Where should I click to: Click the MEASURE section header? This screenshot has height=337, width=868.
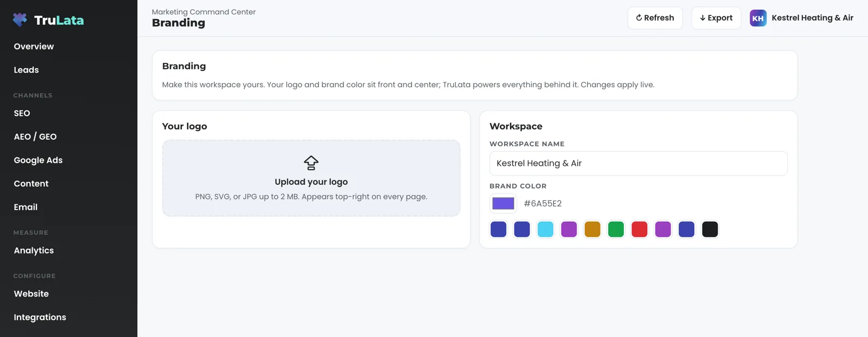pyautogui.click(x=31, y=233)
